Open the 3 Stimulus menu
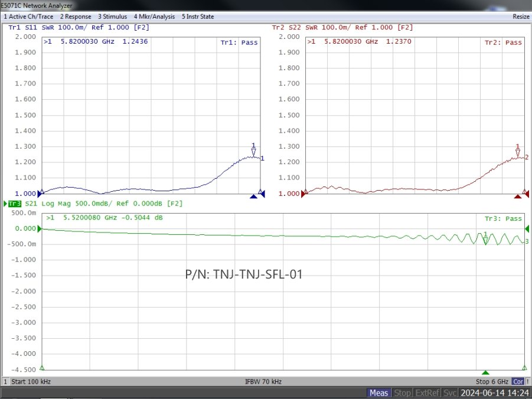The height and width of the screenshot is (399, 532). (x=113, y=17)
